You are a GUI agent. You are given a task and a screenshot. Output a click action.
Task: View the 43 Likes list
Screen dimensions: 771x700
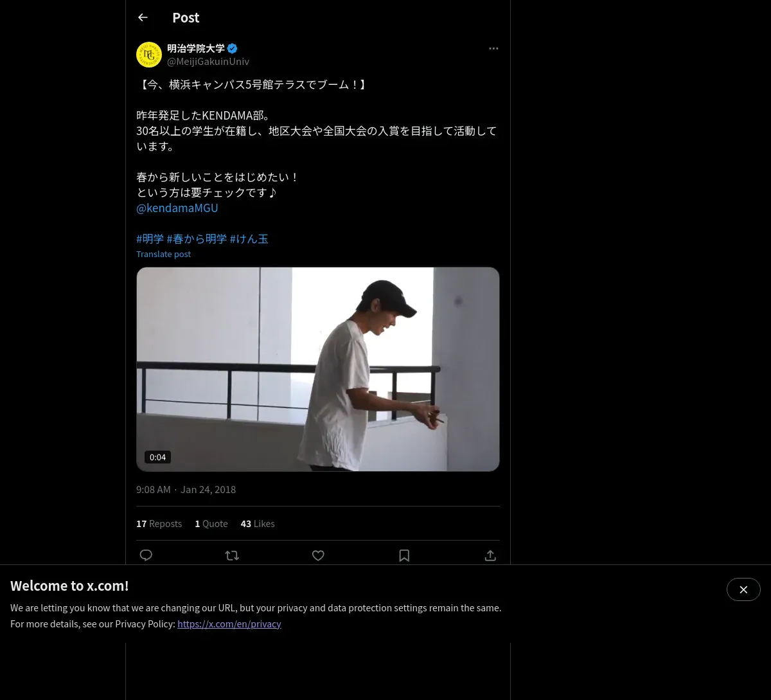coord(258,523)
